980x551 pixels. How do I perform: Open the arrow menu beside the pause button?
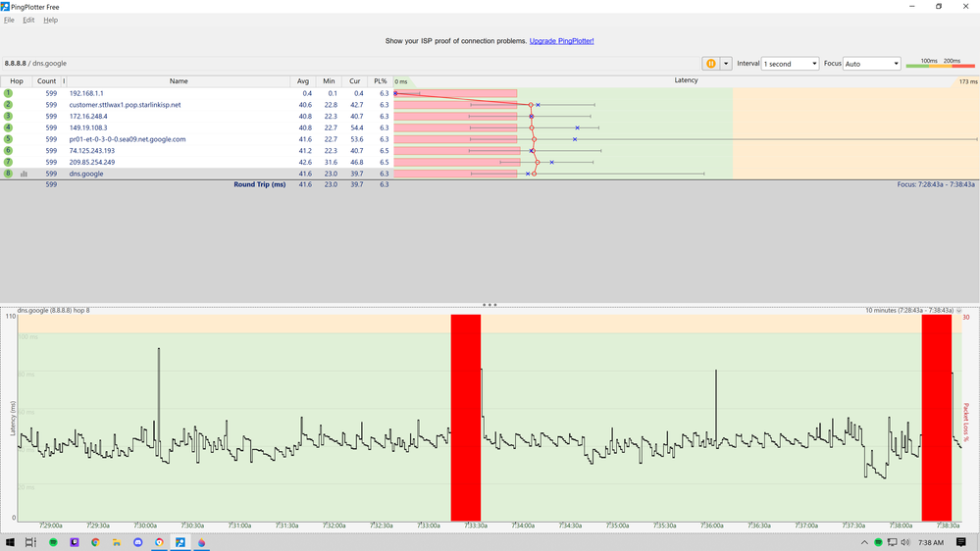726,64
